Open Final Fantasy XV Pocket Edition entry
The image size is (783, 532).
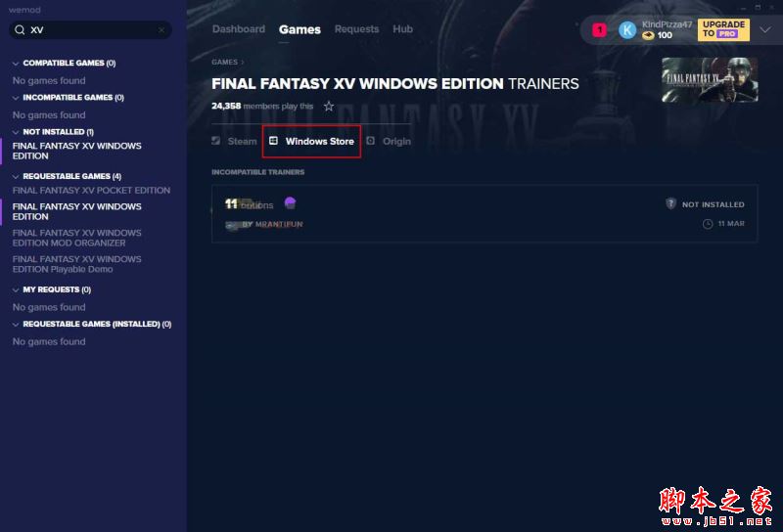pos(91,190)
